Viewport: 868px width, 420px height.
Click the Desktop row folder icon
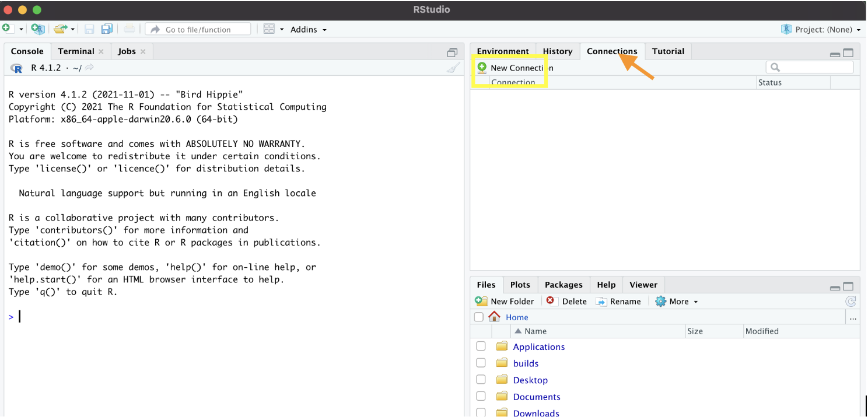tap(502, 379)
